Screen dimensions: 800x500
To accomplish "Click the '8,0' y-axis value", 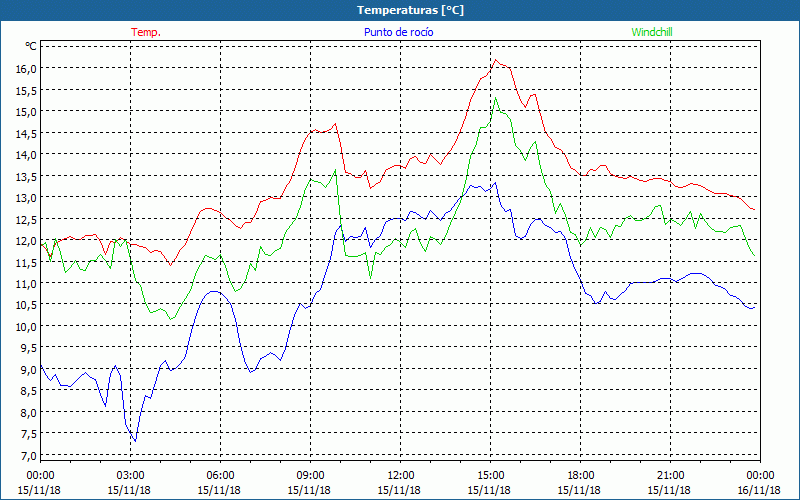I will 29,412.
